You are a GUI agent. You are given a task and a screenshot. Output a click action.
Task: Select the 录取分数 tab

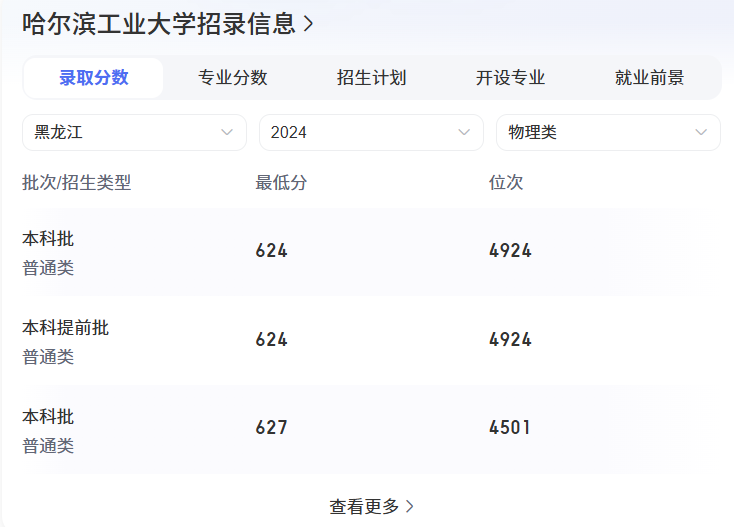[94, 78]
